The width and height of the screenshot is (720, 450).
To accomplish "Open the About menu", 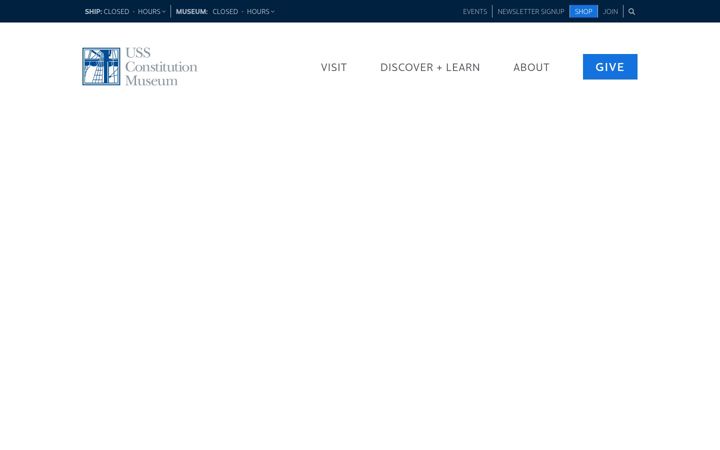I will point(531,67).
